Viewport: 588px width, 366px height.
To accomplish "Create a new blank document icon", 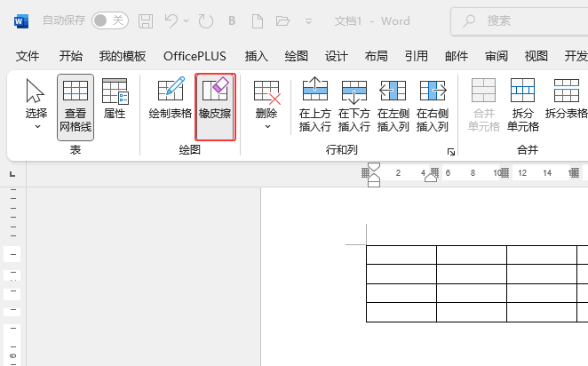I will pyautogui.click(x=258, y=21).
